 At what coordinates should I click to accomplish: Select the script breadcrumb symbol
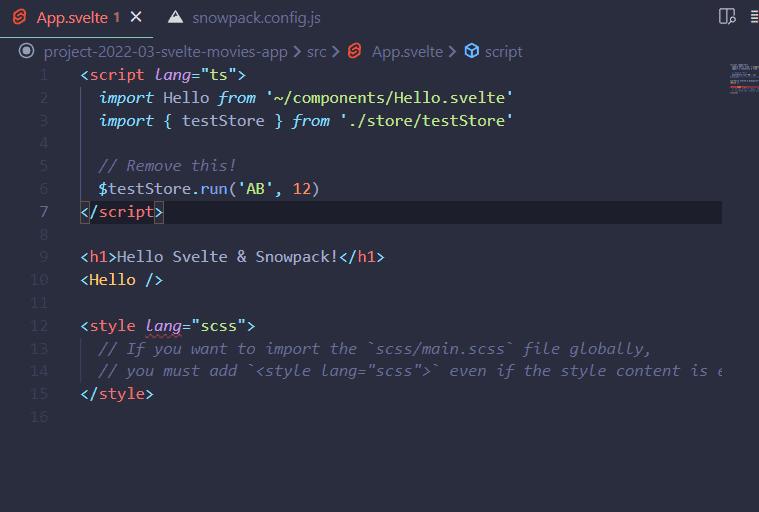503,52
